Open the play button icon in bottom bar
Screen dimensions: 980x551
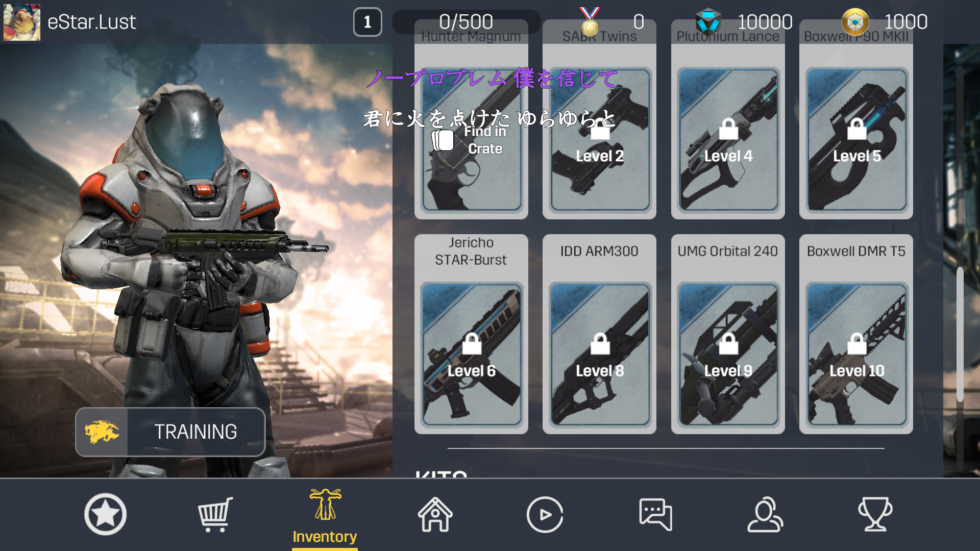click(x=545, y=514)
